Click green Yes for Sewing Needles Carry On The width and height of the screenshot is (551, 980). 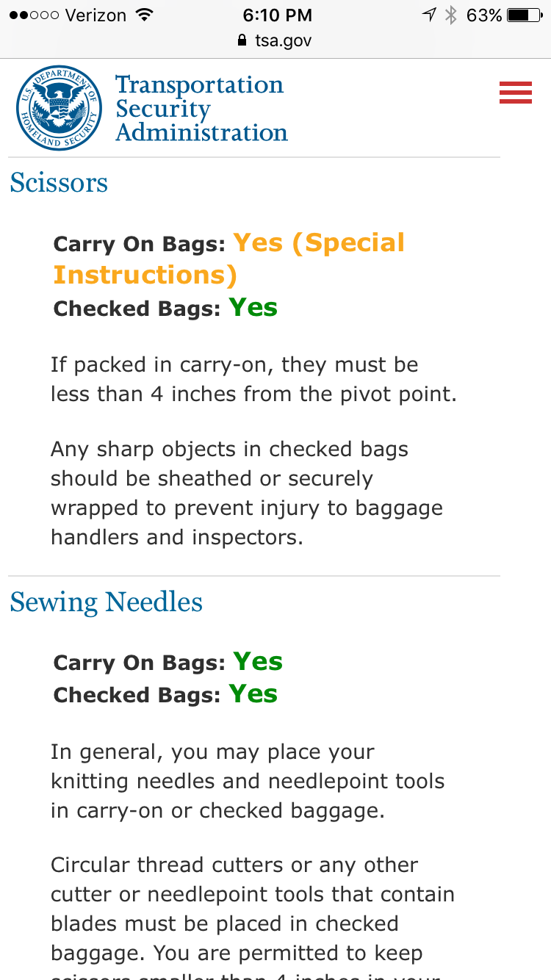pyautogui.click(x=258, y=662)
